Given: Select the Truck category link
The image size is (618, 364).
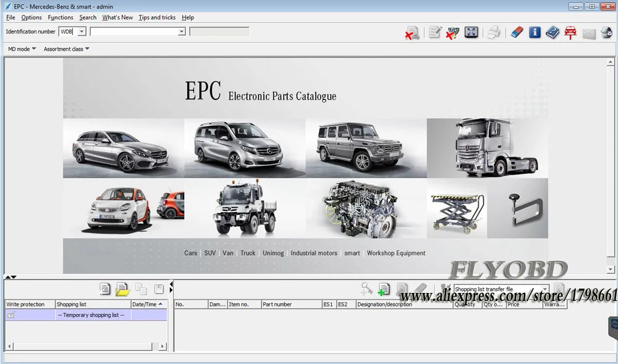Looking at the screenshot, I should (x=248, y=253).
